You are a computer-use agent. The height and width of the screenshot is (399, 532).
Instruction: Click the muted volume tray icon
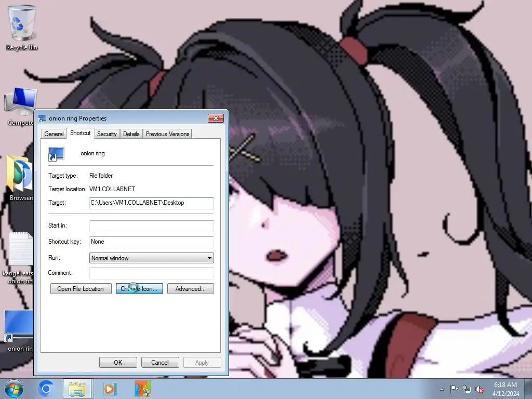pyautogui.click(x=480, y=389)
